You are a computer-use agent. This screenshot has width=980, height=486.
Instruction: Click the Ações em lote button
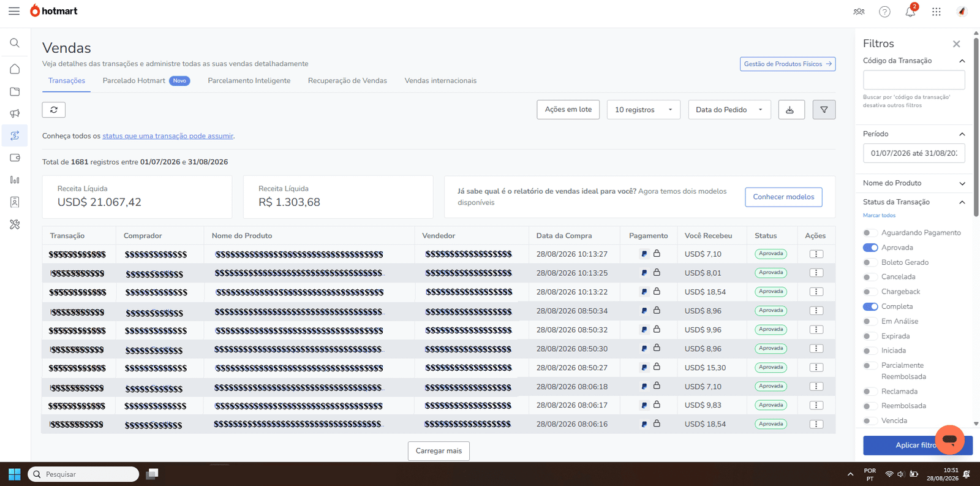tap(568, 110)
